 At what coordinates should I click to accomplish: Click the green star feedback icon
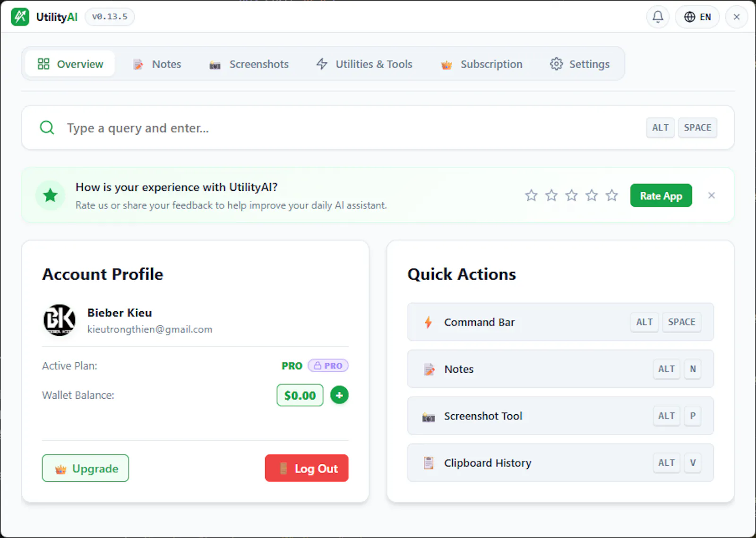(50, 195)
